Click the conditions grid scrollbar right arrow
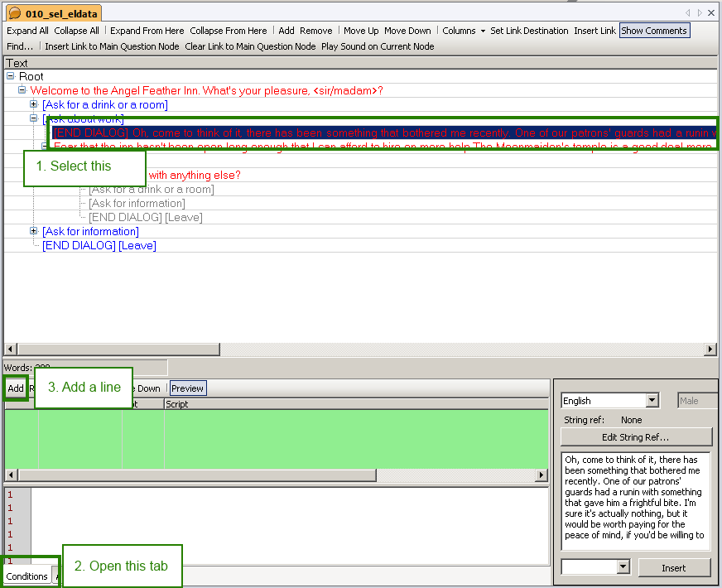This screenshot has height=588, width=722. 541,475
